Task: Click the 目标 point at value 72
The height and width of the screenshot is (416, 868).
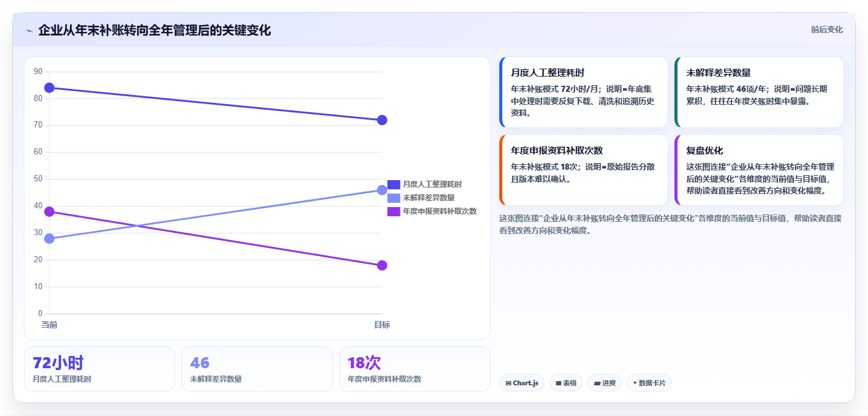Action: (382, 120)
